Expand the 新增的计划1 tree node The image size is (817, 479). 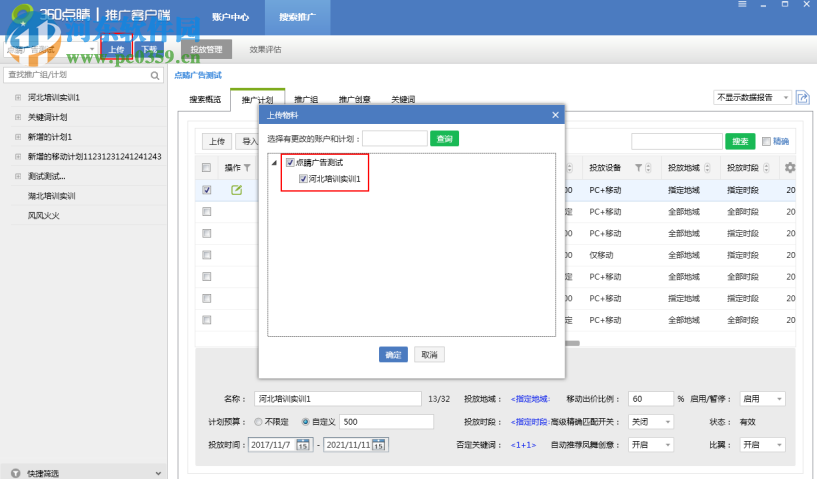click(18, 137)
